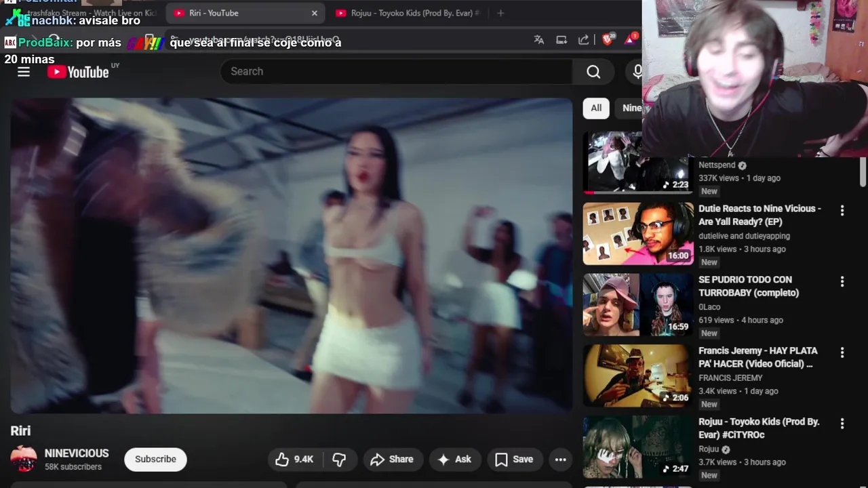
Task: Click the share page icon in address bar
Action: click(584, 40)
